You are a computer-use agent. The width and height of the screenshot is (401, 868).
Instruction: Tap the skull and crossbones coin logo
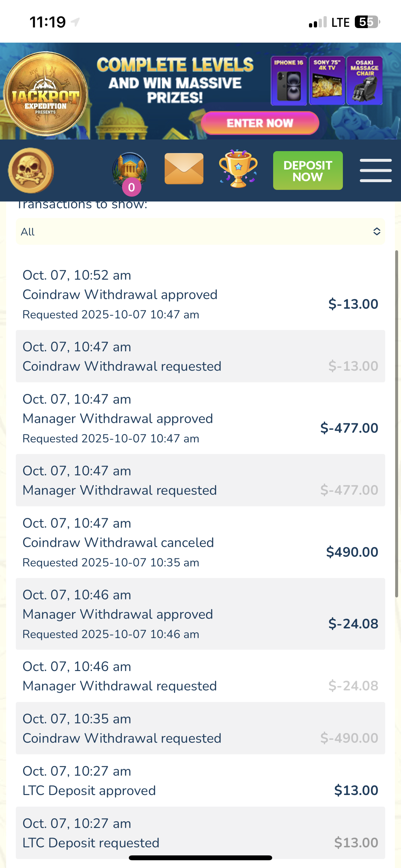pyautogui.click(x=31, y=170)
